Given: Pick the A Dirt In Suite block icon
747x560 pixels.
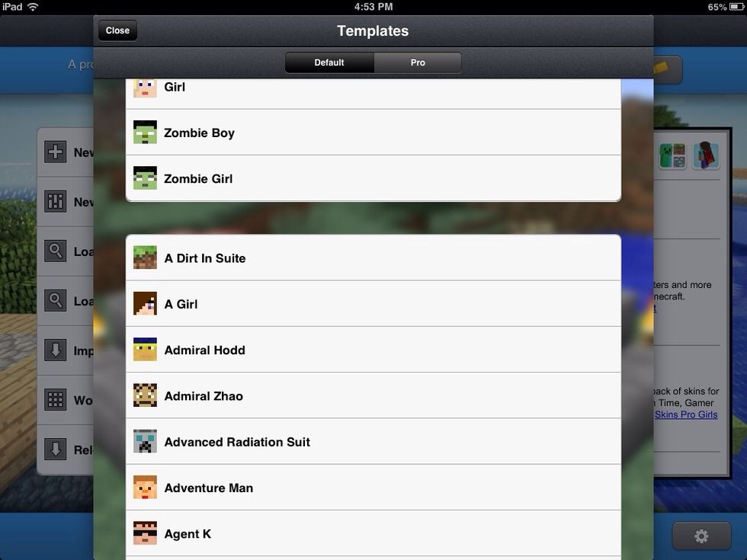Looking at the screenshot, I should point(145,258).
